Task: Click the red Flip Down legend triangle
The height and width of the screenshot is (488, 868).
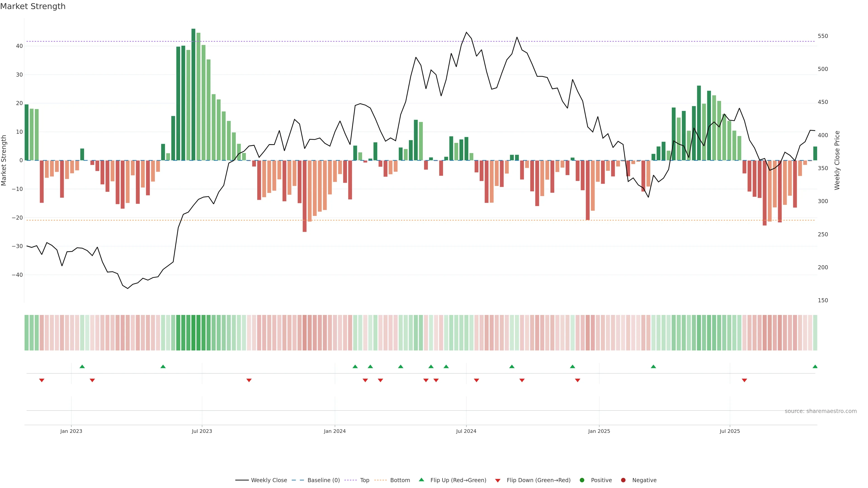Action: tap(498, 480)
